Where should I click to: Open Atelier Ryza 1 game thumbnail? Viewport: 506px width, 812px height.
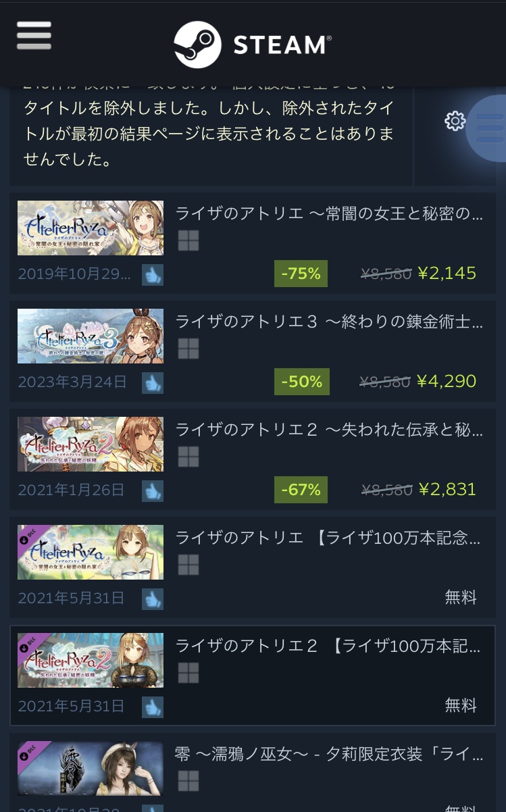click(91, 228)
